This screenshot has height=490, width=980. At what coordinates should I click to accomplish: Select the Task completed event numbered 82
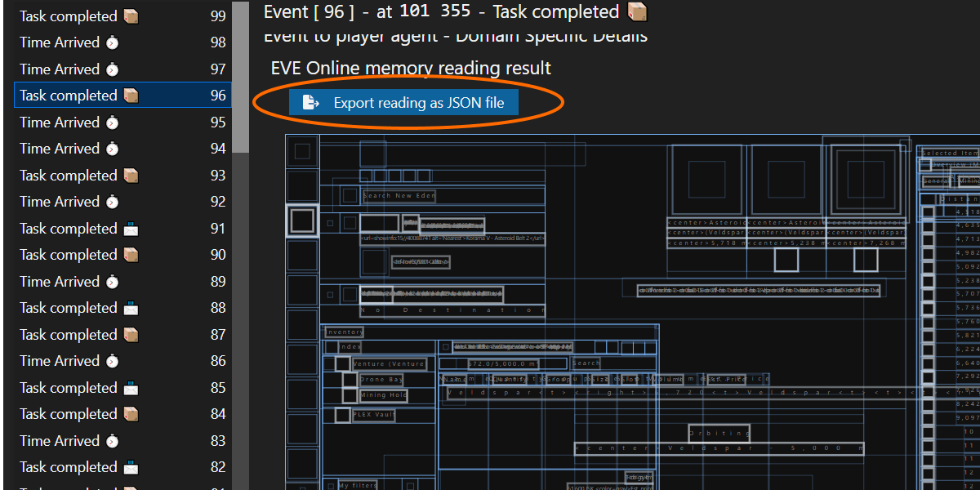pos(123,467)
